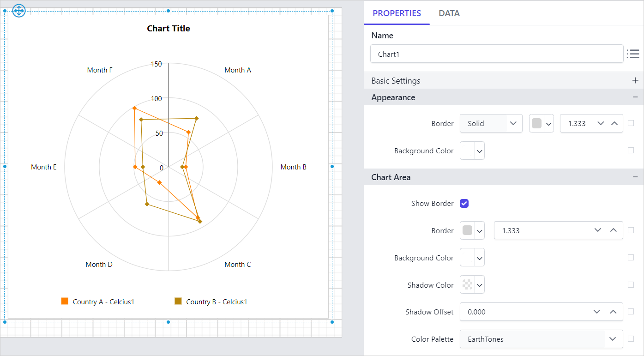Open the EarthTones Color Palette dropdown

(541, 339)
